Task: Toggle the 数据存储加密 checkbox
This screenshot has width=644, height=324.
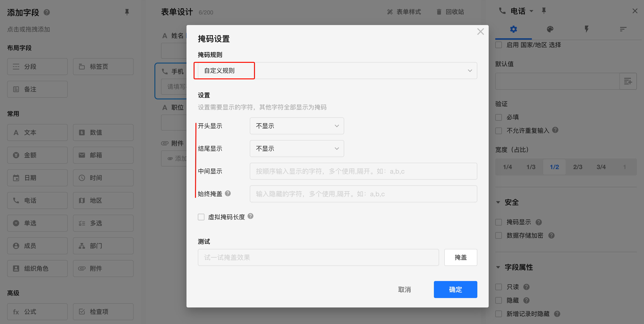Action: point(499,235)
